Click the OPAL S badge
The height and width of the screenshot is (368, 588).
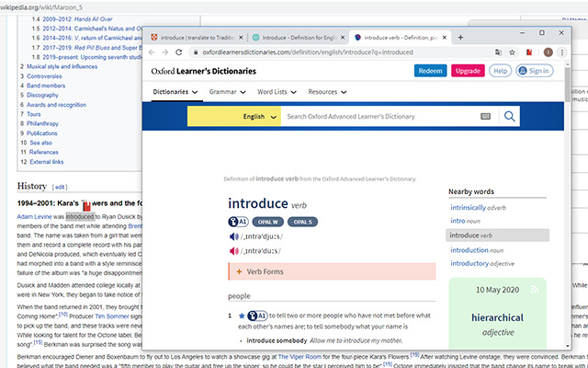point(302,222)
